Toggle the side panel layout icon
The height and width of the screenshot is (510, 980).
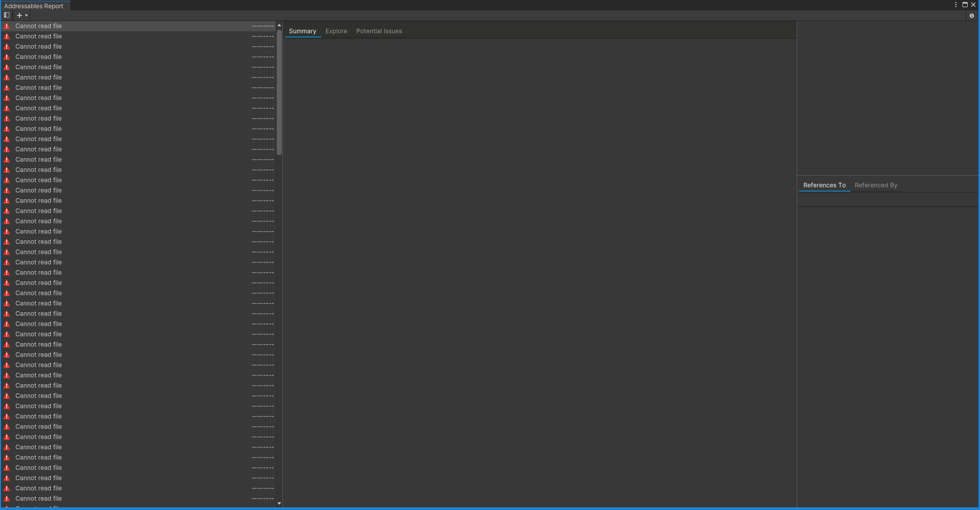point(7,15)
